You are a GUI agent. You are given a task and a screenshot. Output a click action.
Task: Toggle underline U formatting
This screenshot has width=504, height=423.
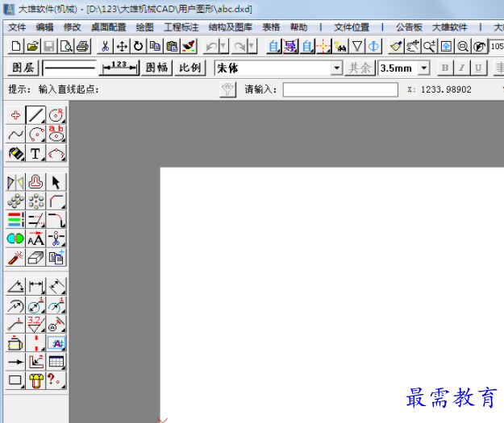[x=479, y=68]
